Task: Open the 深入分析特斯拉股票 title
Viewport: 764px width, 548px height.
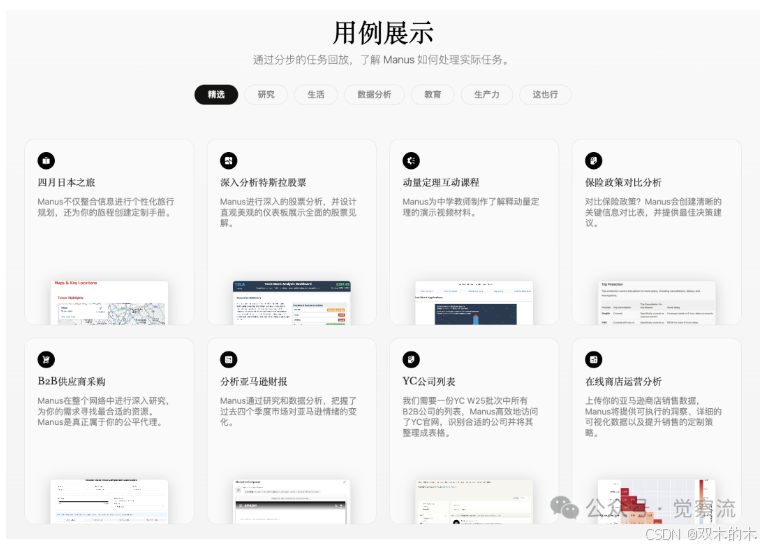Action: [263, 183]
